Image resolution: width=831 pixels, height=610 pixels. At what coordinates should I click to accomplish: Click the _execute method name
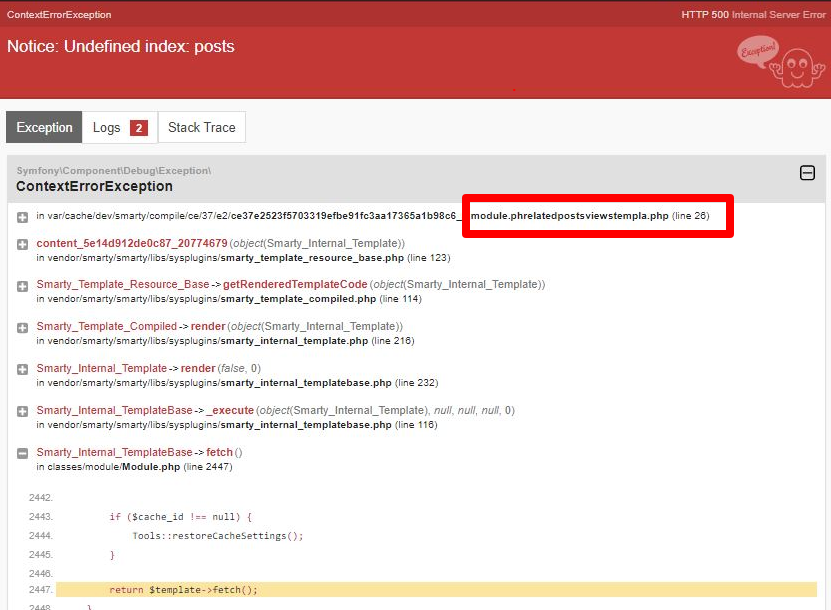coord(230,410)
